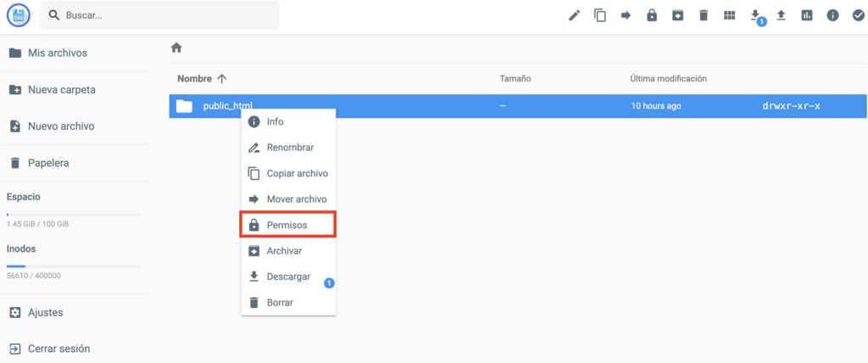Open Nueva carpeta in sidebar
The height and width of the screenshot is (363, 868).
point(61,90)
